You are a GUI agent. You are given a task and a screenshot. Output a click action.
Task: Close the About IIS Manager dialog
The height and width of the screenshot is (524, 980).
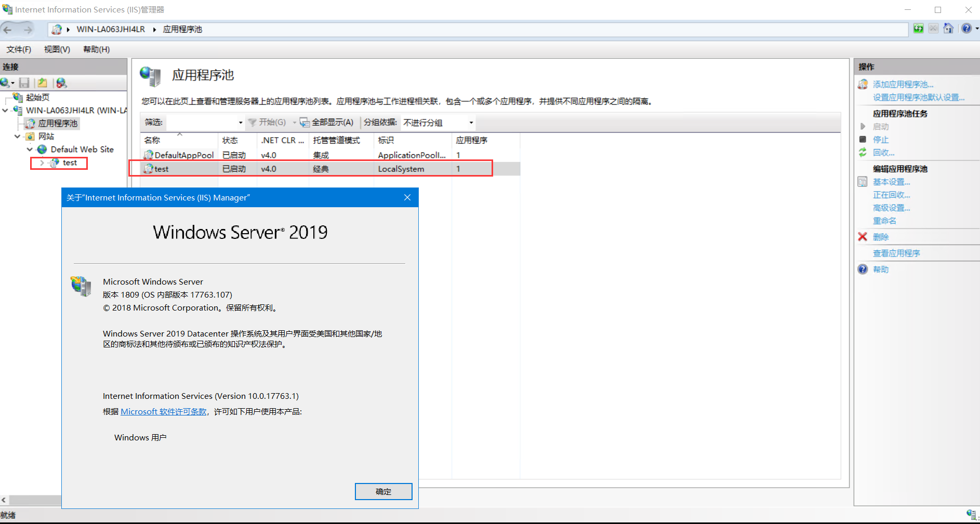pyautogui.click(x=407, y=197)
